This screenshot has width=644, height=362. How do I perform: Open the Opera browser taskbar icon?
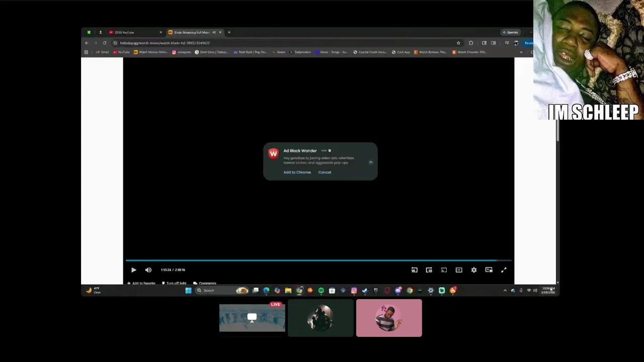[387, 291]
